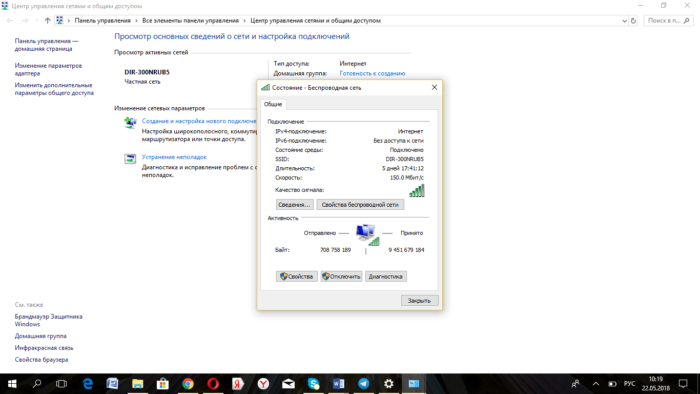Screen dimensions: 700x394
Task: Click Закрыть to close the dialog
Action: point(419,301)
